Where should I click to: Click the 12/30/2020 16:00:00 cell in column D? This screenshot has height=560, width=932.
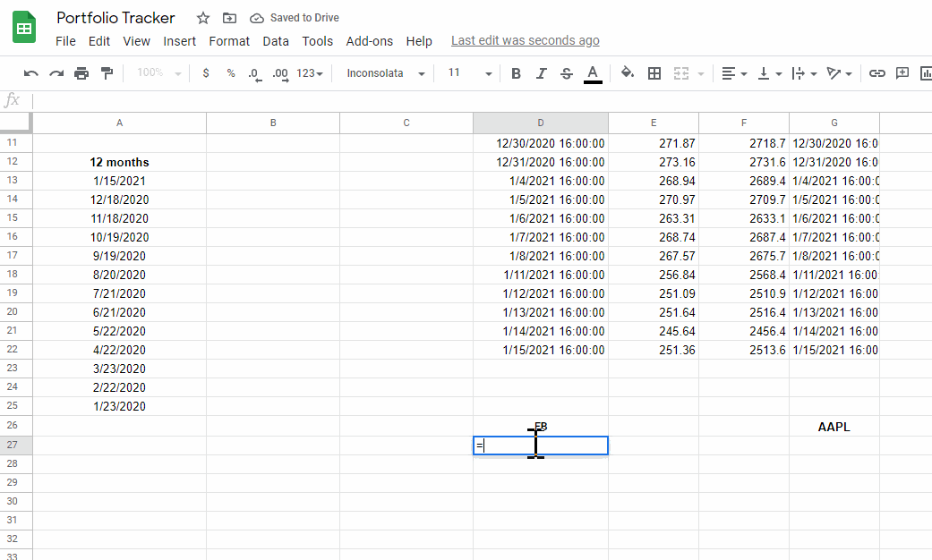coord(540,143)
